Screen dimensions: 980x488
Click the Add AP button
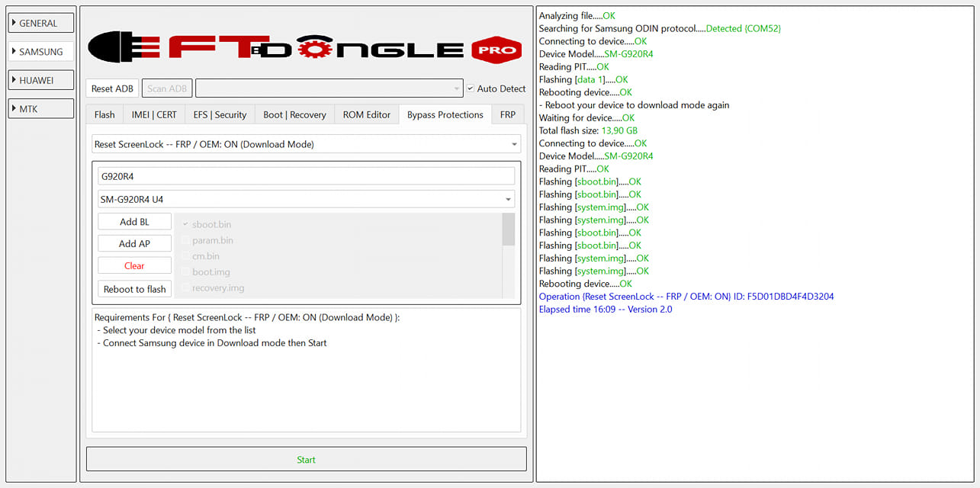[x=134, y=244]
